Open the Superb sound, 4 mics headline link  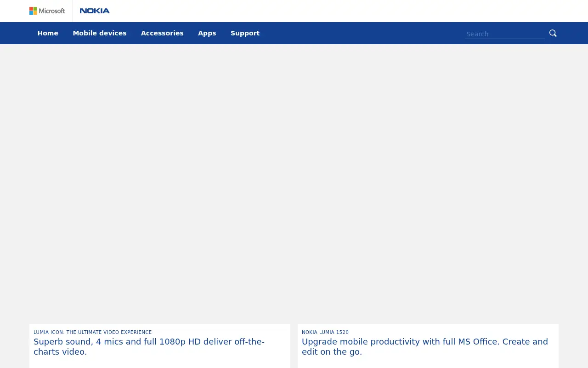coord(149,347)
